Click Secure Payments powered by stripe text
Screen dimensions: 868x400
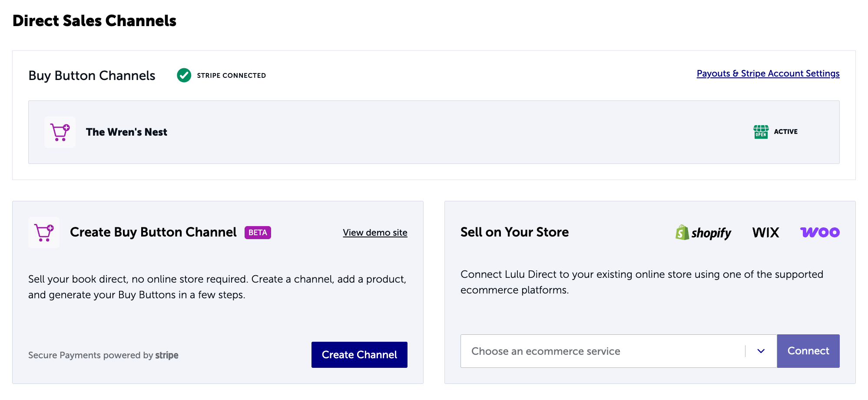coord(103,355)
